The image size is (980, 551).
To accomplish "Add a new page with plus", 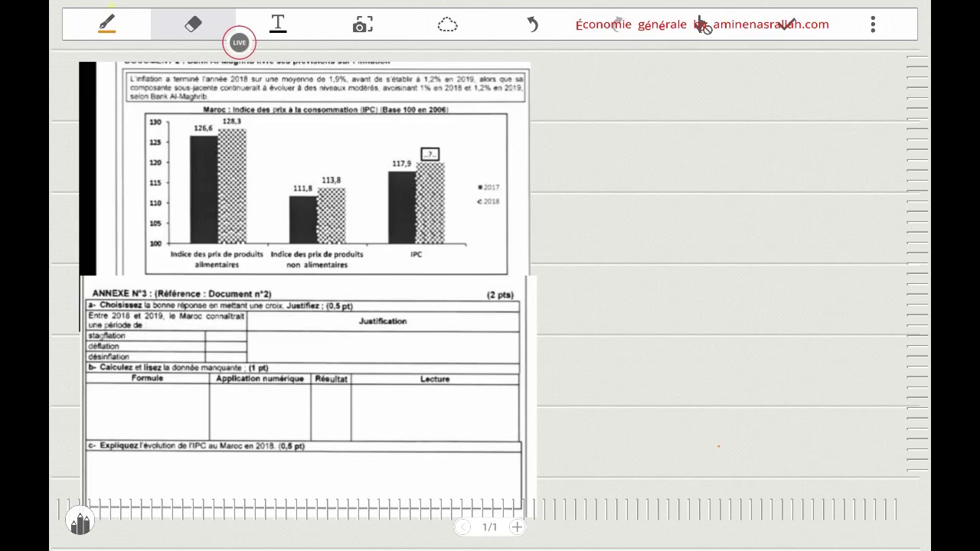I will tap(517, 527).
